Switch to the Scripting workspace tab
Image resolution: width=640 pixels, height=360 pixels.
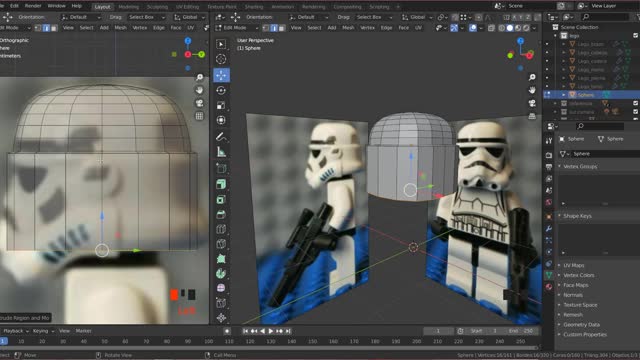click(x=379, y=7)
